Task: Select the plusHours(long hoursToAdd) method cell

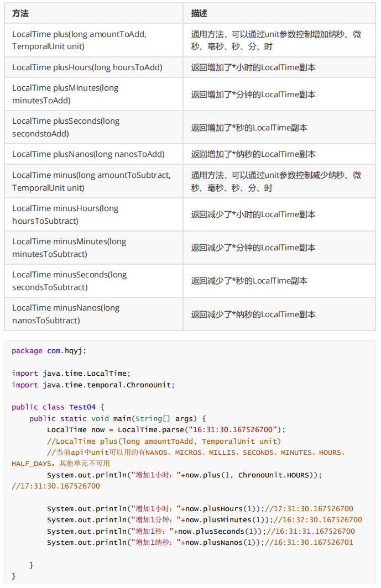Action: point(87,67)
